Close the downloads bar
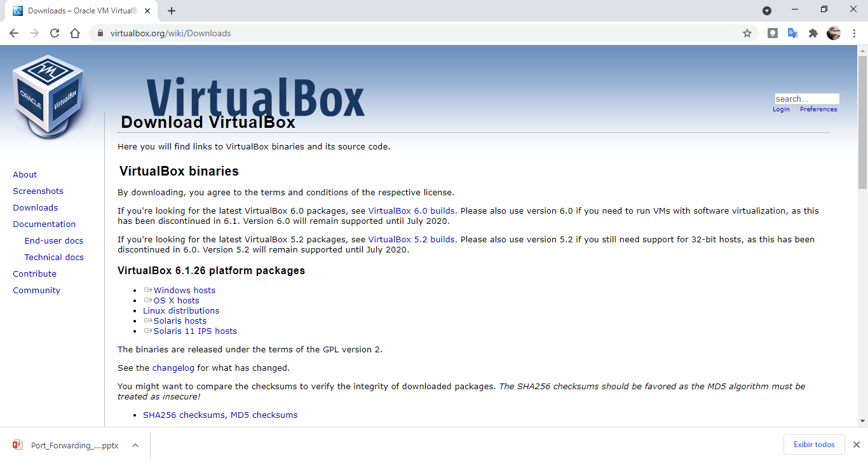This screenshot has height=463, width=868. 856,445
